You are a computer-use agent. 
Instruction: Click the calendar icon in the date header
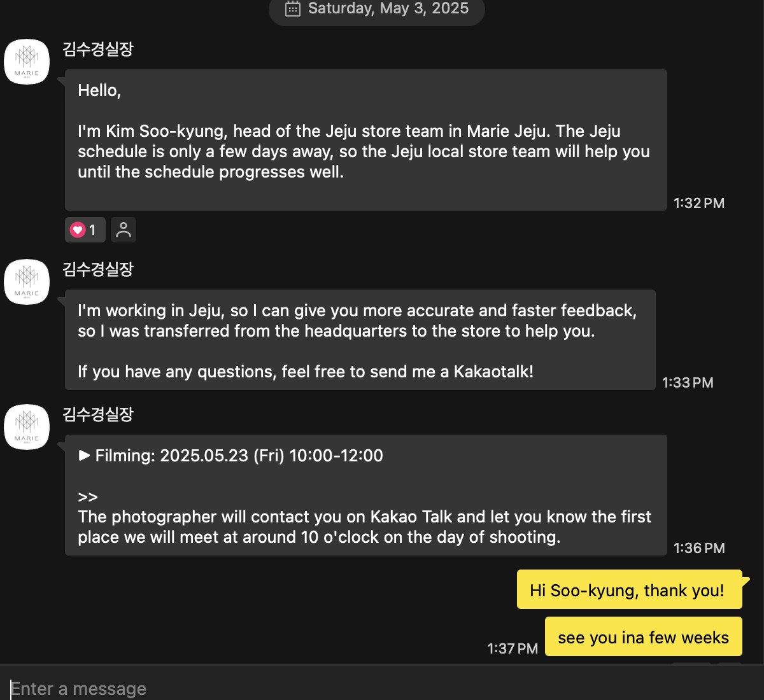point(293,8)
